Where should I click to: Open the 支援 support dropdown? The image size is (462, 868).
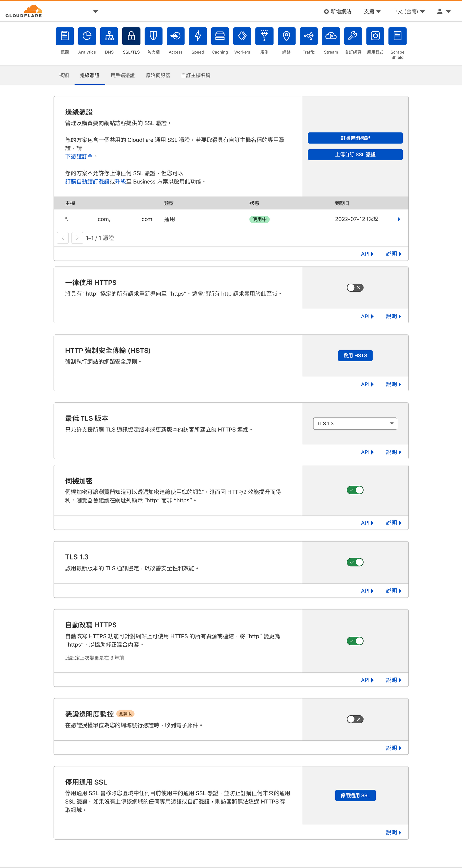[372, 12]
